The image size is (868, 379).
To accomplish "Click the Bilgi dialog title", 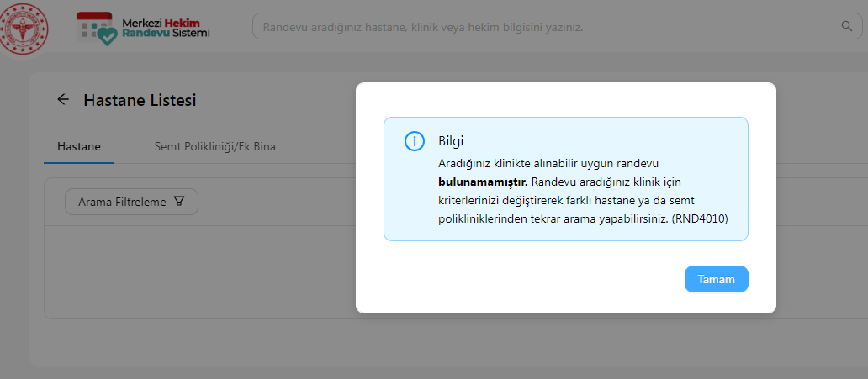I will click(x=451, y=140).
